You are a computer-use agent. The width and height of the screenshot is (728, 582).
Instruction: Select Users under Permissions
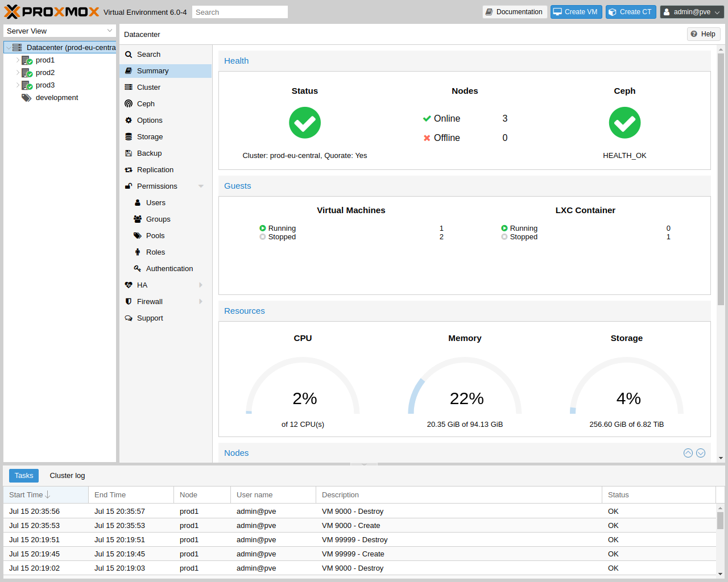[155, 202]
